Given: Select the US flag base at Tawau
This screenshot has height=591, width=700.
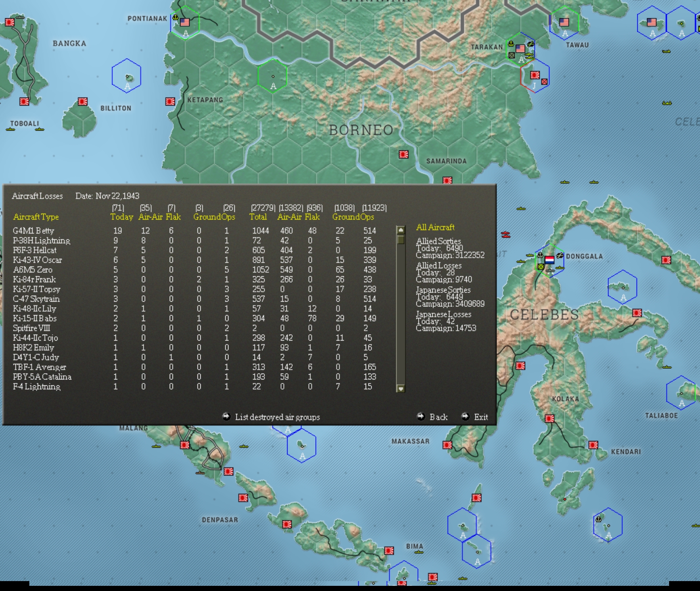Looking at the screenshot, I should click(x=564, y=22).
